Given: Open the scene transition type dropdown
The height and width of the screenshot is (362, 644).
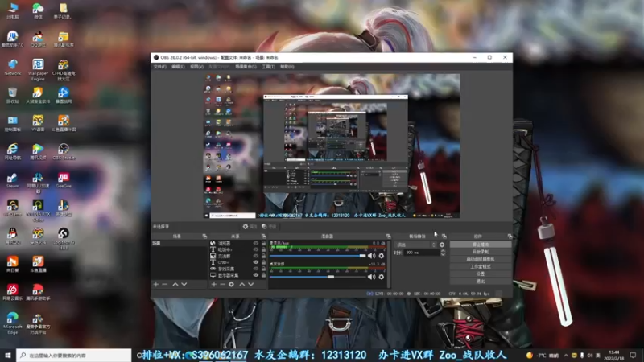Looking at the screenshot, I should (415, 245).
